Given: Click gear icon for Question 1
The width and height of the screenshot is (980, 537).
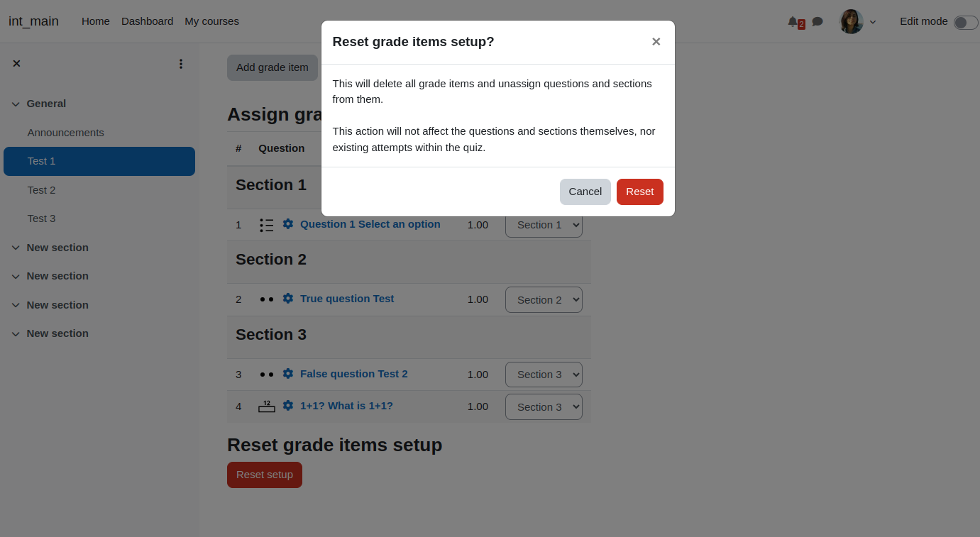Looking at the screenshot, I should click(288, 223).
